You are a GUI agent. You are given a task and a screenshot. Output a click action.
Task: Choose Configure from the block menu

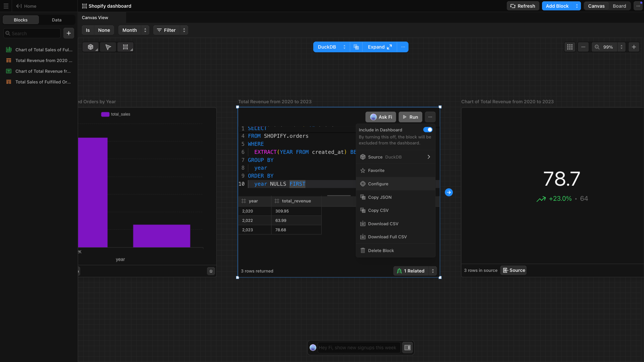378,184
